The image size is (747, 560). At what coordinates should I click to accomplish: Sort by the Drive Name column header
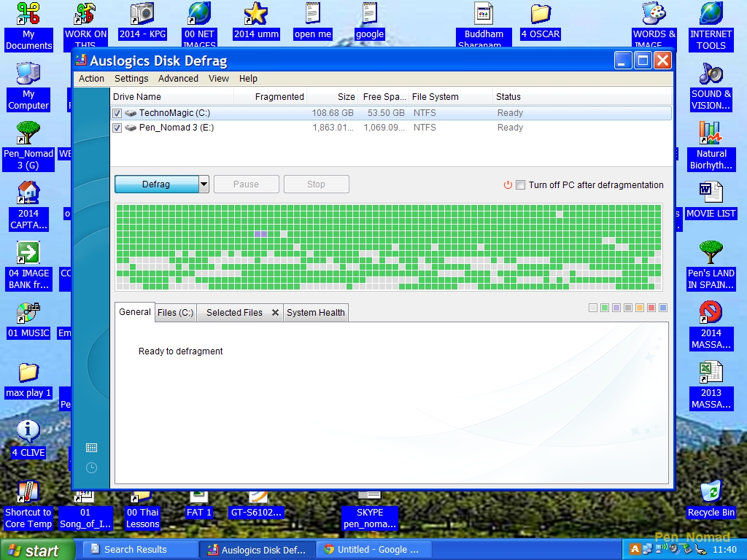172,97
